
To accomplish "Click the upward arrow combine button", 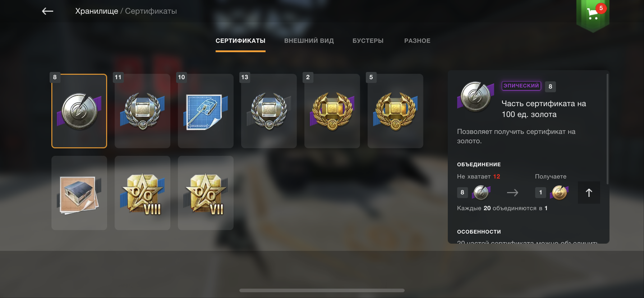I will 589,193.
